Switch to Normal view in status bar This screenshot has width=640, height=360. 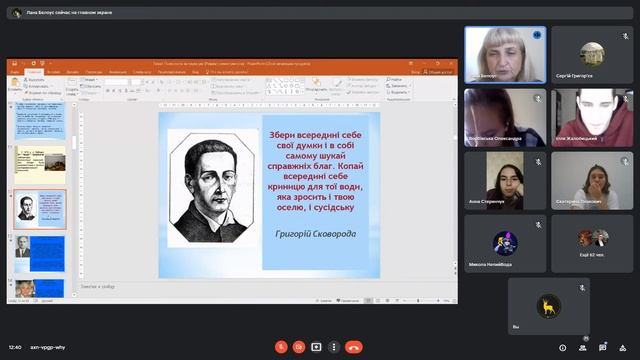pyautogui.click(x=368, y=301)
